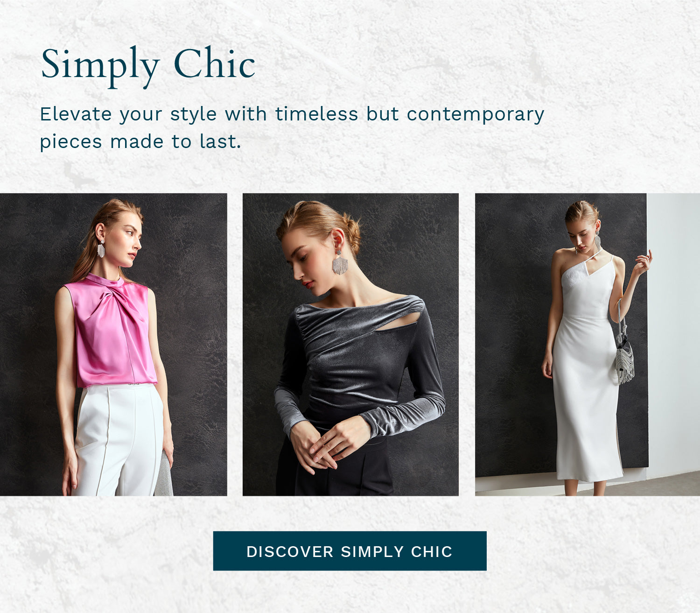Click the earring on pink-top model
This screenshot has width=700, height=613.
101,249
